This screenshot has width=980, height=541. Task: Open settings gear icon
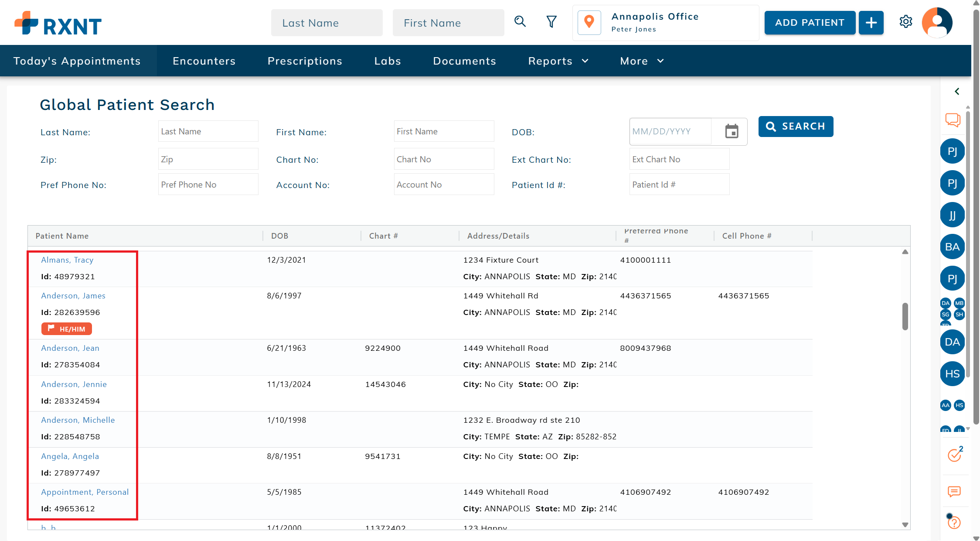pyautogui.click(x=906, y=21)
